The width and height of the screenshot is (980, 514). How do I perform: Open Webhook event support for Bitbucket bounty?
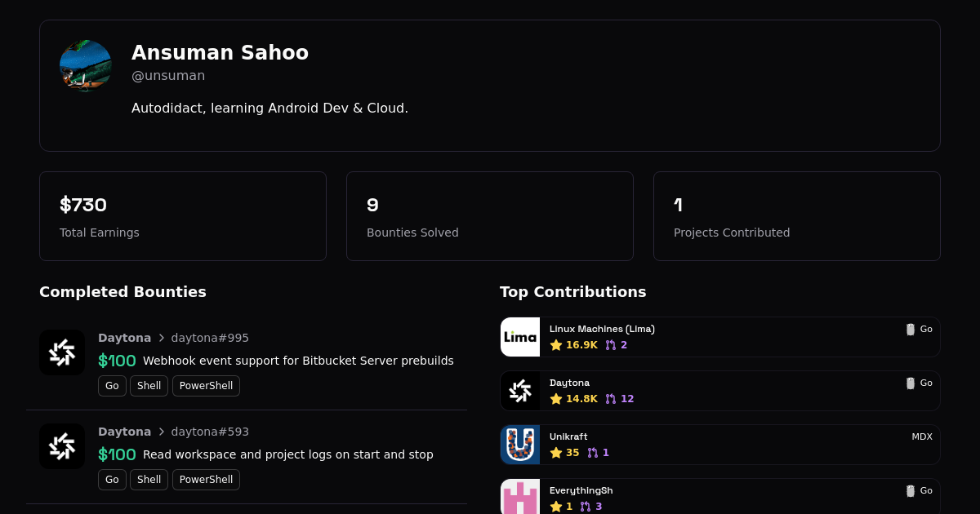pyautogui.click(x=298, y=361)
